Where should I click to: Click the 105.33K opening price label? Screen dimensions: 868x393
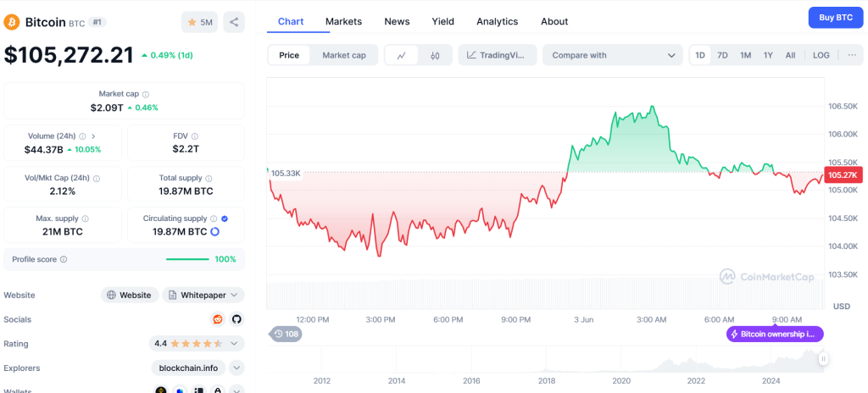click(x=286, y=174)
